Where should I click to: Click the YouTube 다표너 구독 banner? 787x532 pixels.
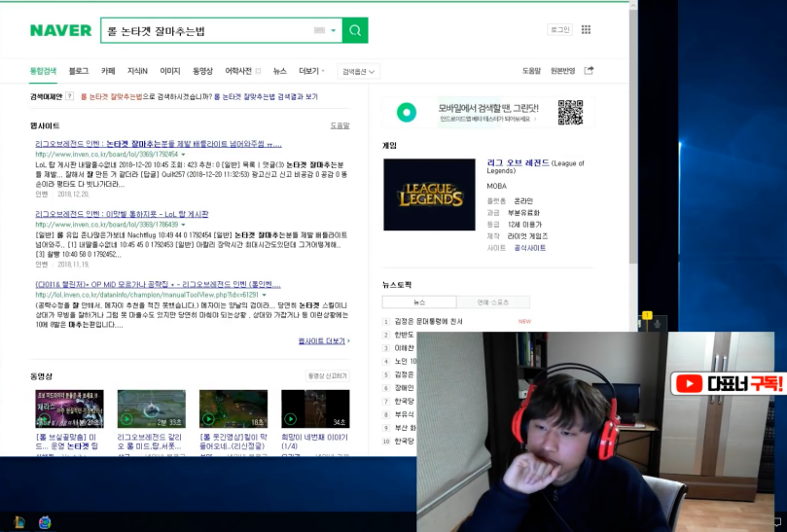click(728, 384)
